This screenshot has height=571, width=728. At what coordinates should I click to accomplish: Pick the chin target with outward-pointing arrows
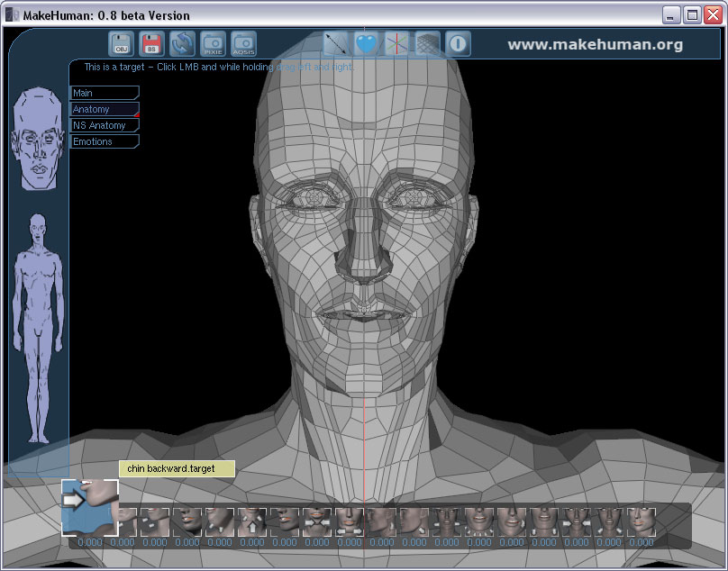point(350,521)
